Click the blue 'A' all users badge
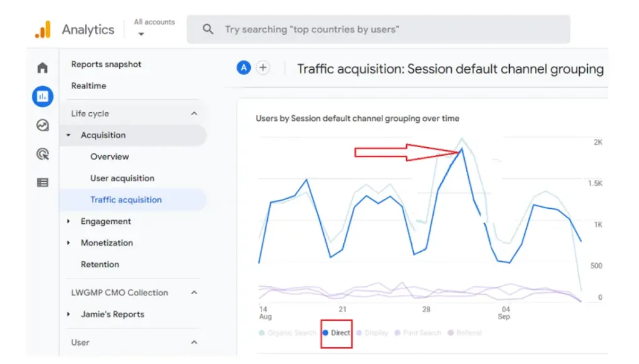 [243, 68]
